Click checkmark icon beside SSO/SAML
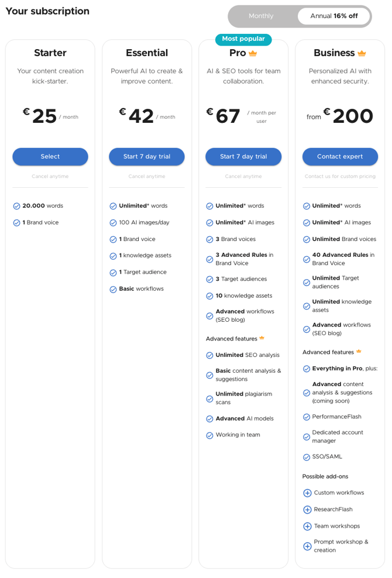The image size is (392, 578). click(307, 457)
